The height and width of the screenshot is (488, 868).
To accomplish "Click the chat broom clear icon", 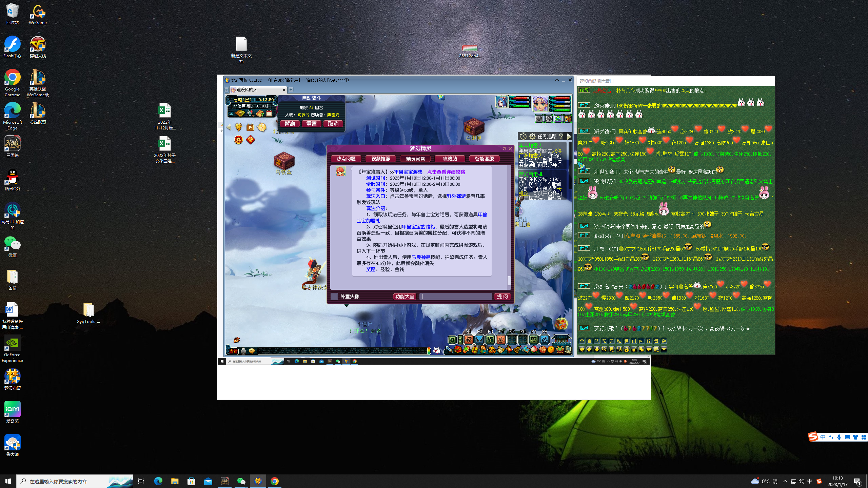I will click(634, 349).
